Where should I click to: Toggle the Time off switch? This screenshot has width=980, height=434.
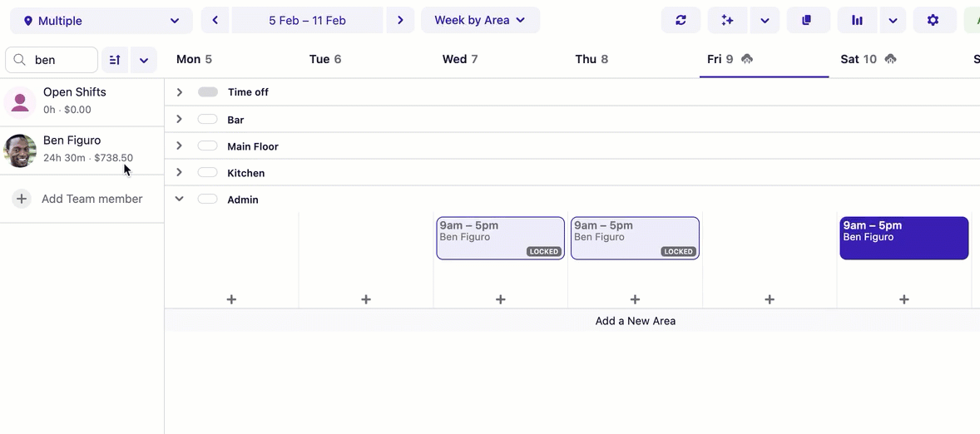[x=207, y=91]
